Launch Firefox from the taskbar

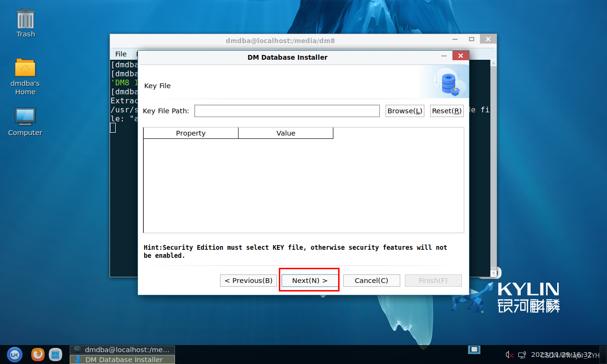coord(38,354)
